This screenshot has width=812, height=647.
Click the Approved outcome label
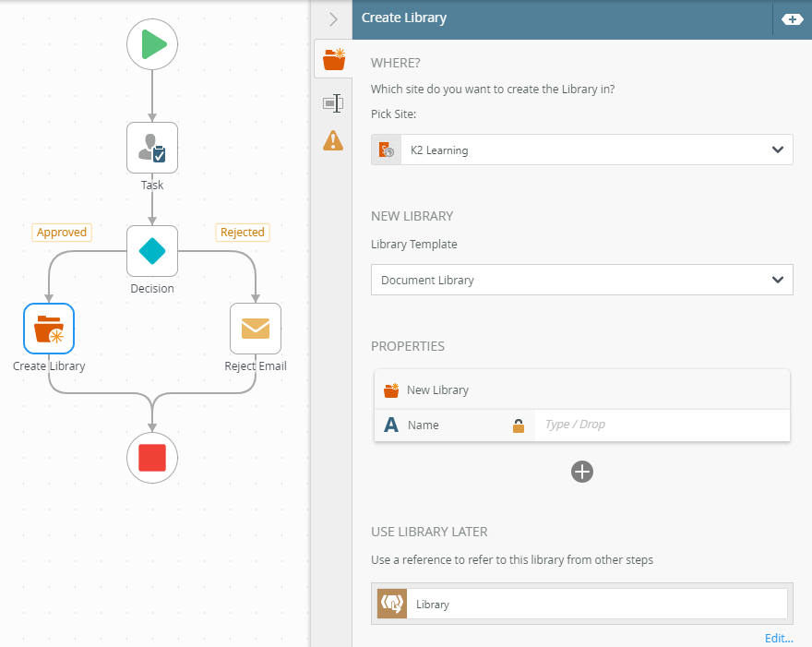[x=62, y=233]
